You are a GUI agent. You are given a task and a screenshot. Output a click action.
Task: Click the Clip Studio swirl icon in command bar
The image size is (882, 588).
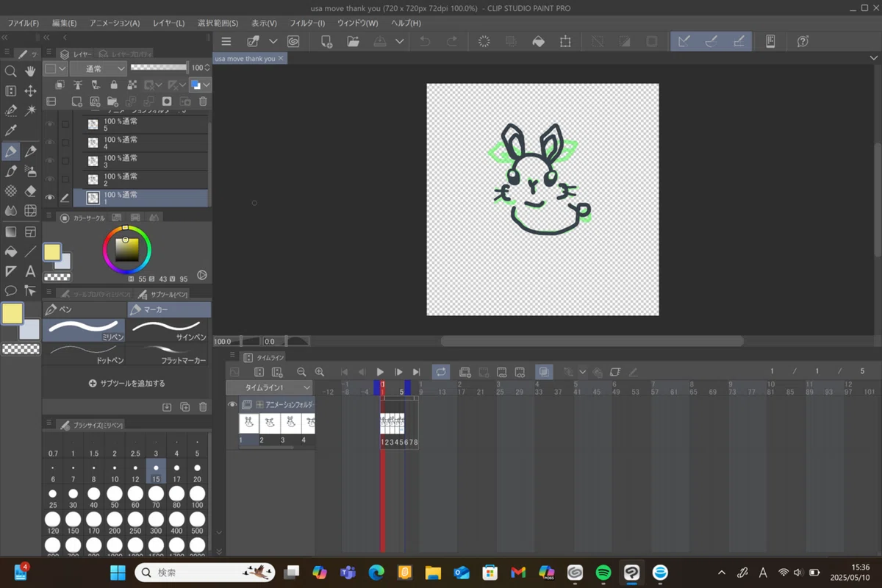[x=293, y=42]
